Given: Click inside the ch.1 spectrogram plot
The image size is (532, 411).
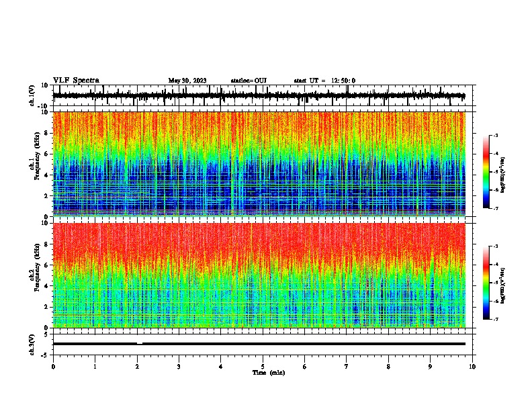Looking at the screenshot, I should pyautogui.click(x=259, y=164).
